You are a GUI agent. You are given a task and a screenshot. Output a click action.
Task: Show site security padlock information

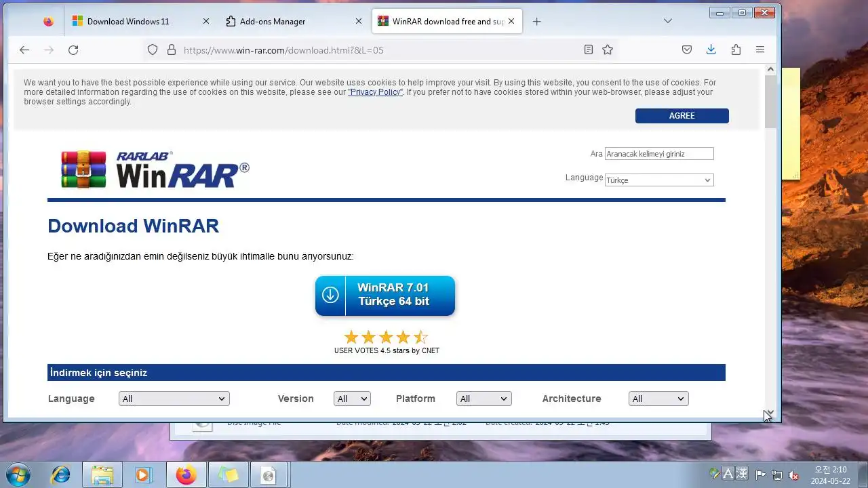[x=172, y=50]
